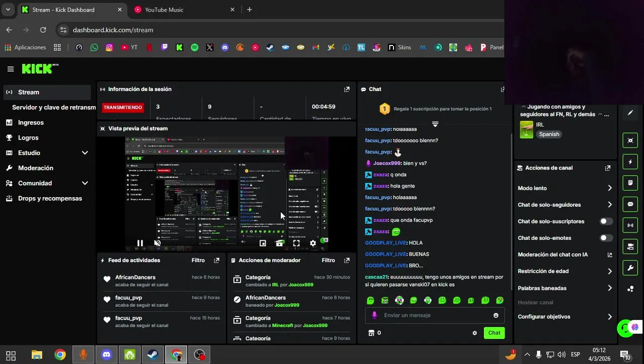Open Servidor y clave de retransmisión
Viewport: 644px width, 364px height.
(54, 107)
